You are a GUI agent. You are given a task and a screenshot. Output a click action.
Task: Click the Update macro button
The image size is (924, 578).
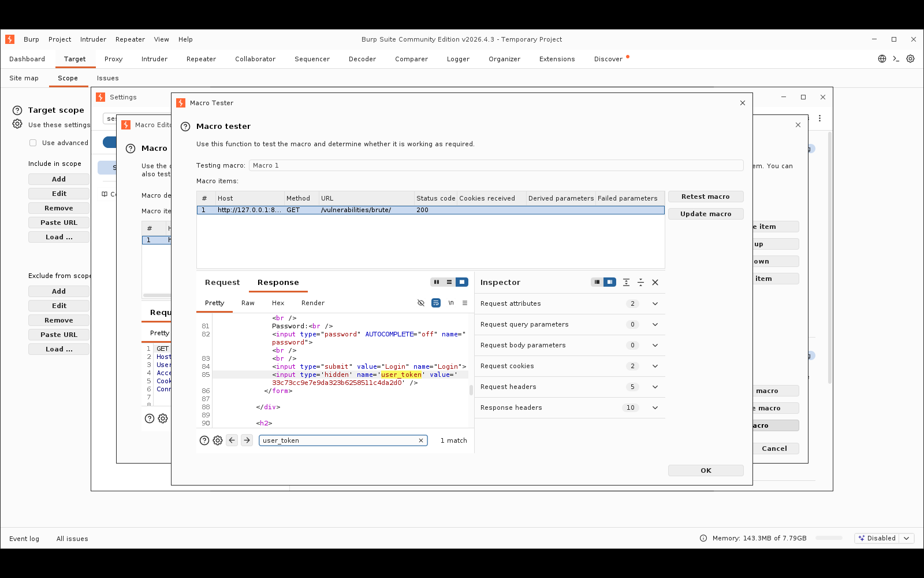(x=706, y=214)
